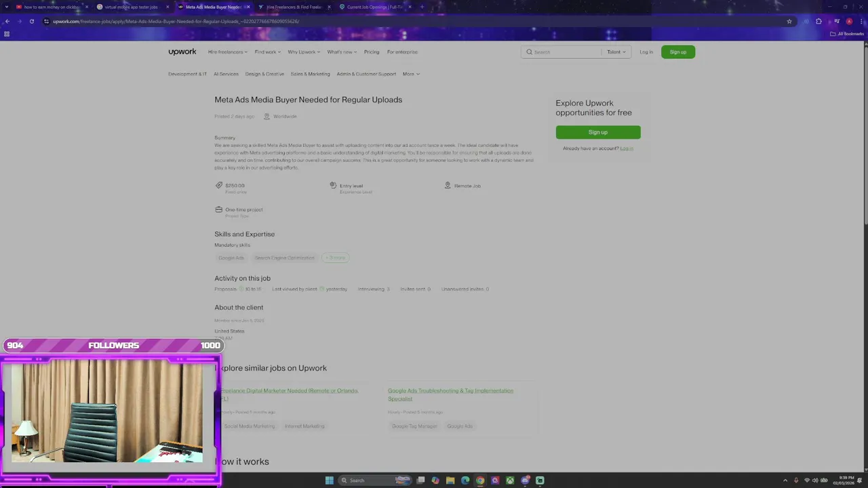
Task: Bookmark this page with the star icon
Action: coord(789,21)
